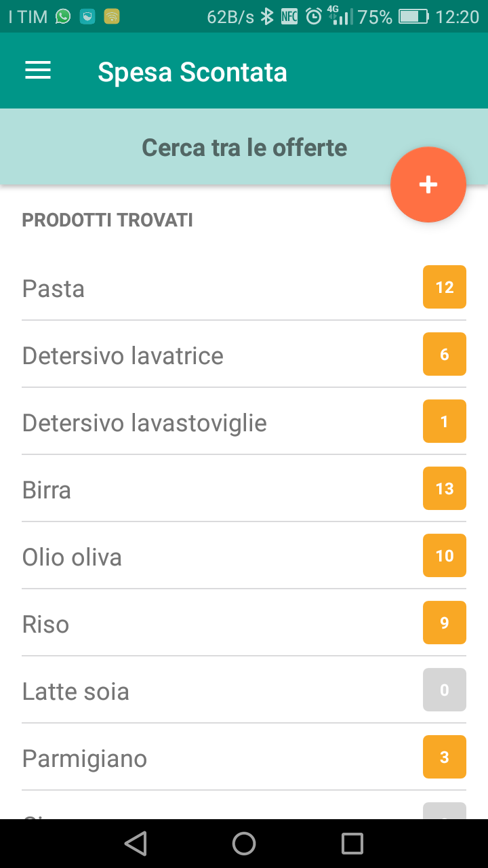Tap the grey 0 badge for Latte soia
The height and width of the screenshot is (868, 488).
(x=445, y=690)
